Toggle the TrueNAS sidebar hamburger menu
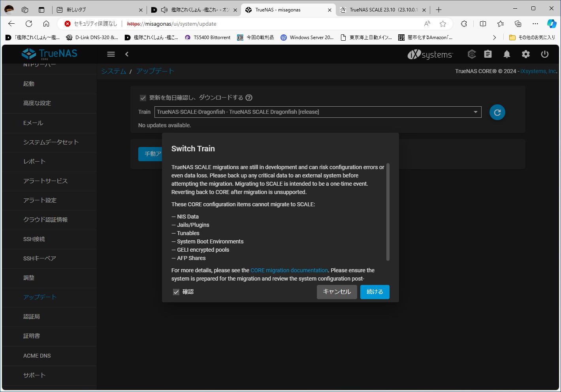The height and width of the screenshot is (392, 561). click(111, 54)
